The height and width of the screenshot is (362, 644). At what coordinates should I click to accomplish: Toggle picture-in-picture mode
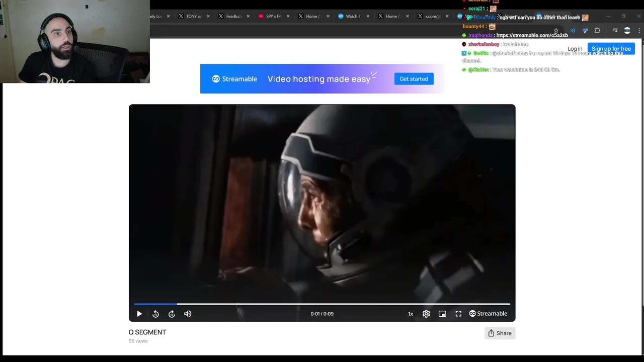442,314
